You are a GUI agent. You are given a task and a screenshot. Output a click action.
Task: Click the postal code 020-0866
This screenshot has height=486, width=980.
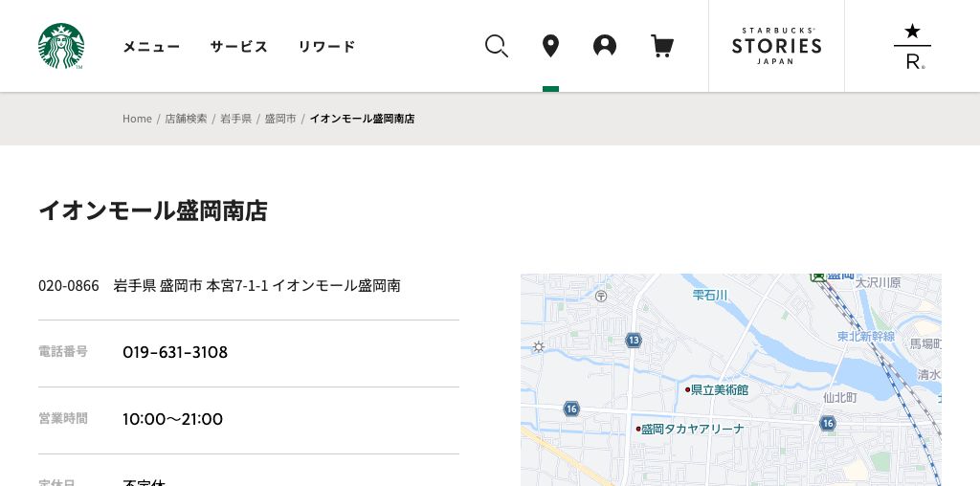69,286
